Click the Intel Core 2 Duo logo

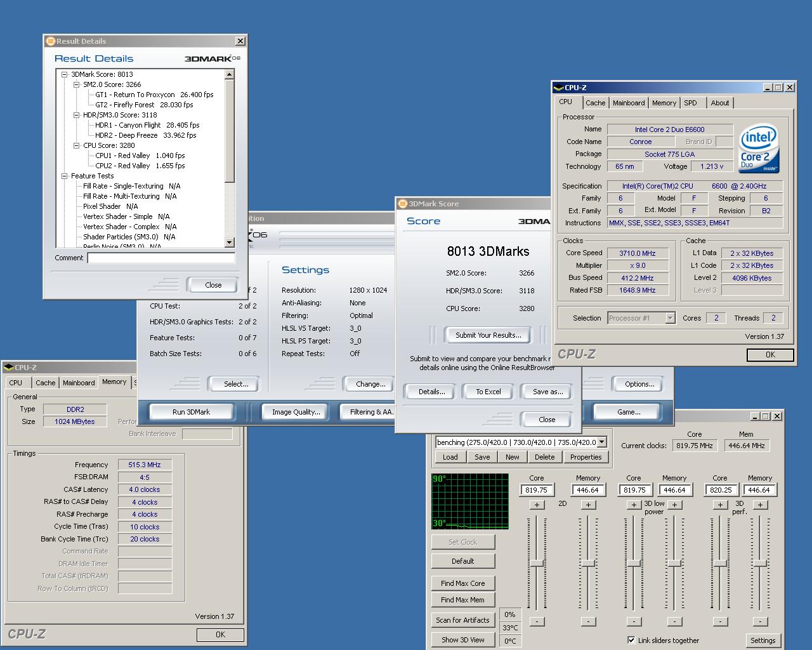point(759,149)
